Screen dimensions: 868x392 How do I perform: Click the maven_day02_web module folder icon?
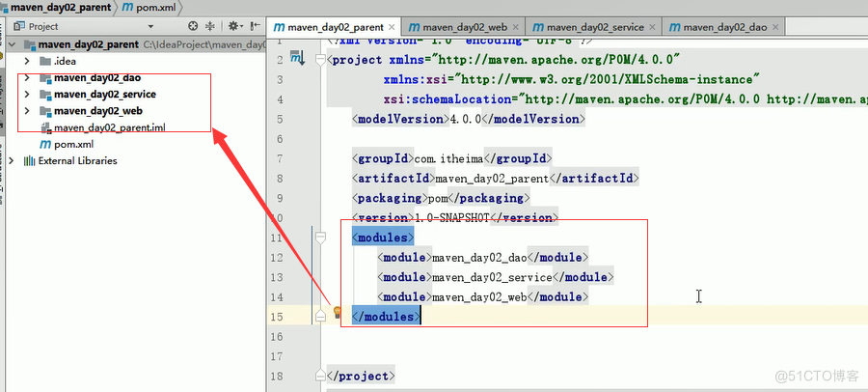pyautogui.click(x=45, y=111)
